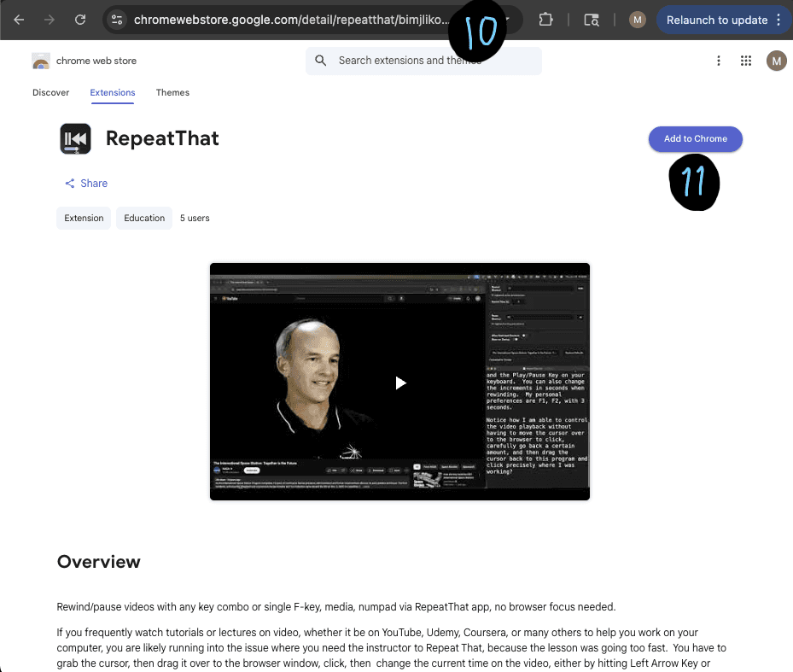793x672 pixels.
Task: Click the RepeatThat extension icon
Action: [75, 138]
